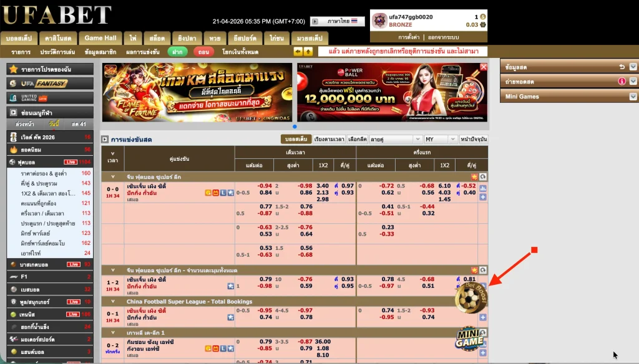Click the เรียงตามเวลา sort button
Screen dimensions: 639x364
point(329,139)
